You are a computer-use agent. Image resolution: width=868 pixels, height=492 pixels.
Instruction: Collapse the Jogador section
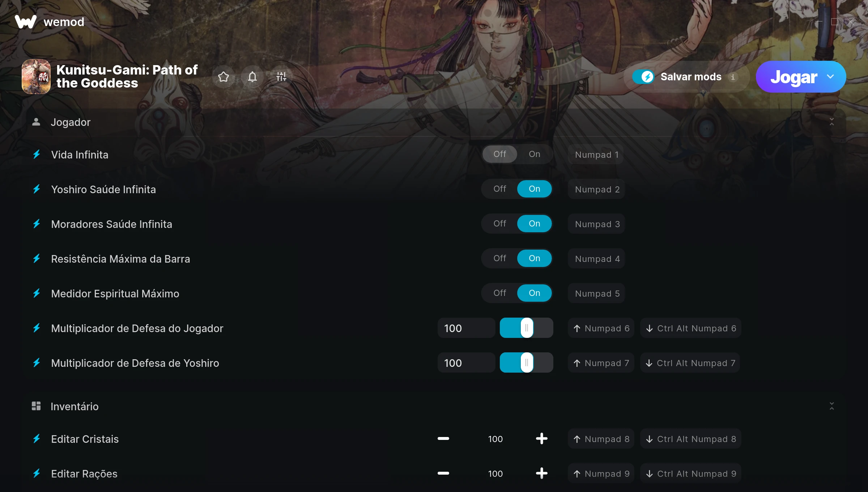832,122
